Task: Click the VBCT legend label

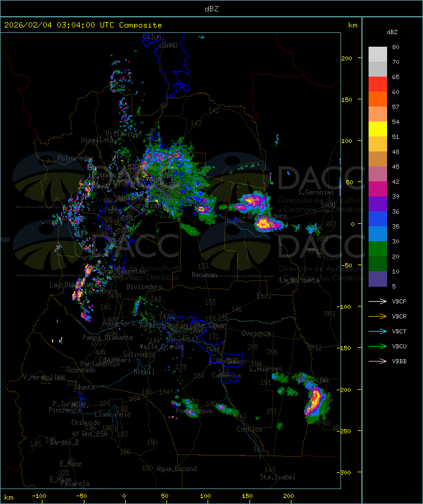Action: point(399,332)
